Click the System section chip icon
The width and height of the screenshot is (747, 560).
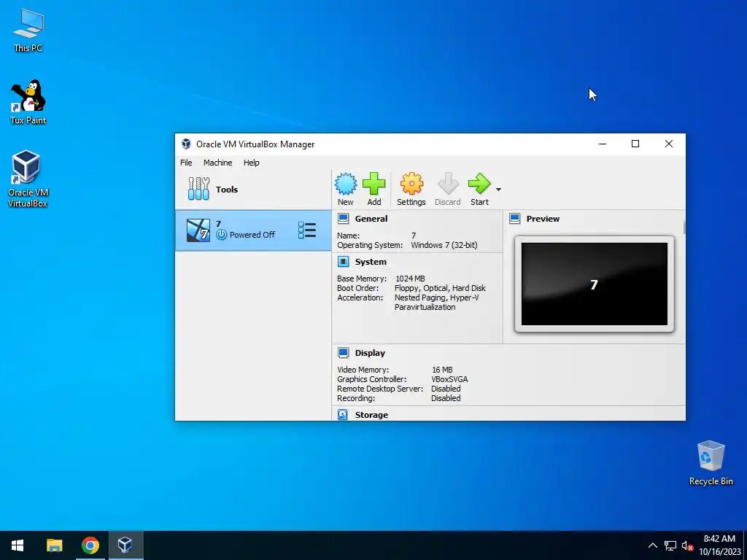[343, 262]
